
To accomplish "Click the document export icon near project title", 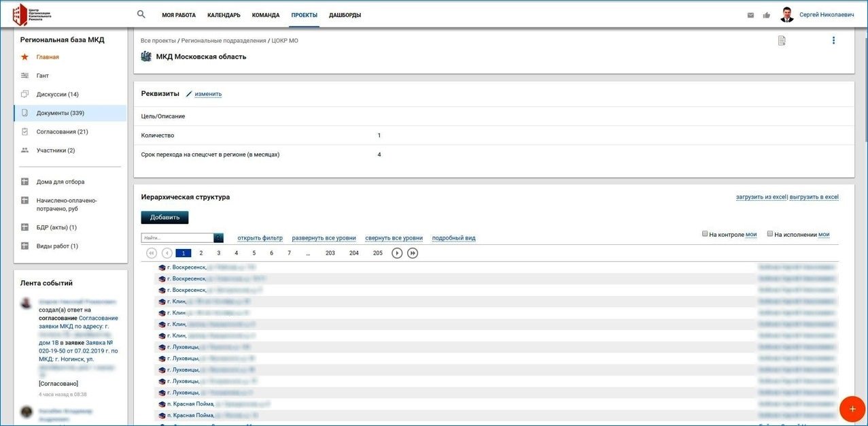I will [x=782, y=41].
